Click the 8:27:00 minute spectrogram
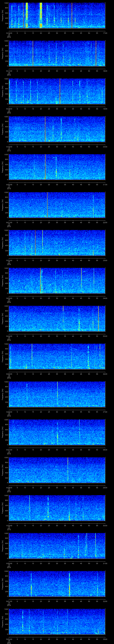 point(57,432)
